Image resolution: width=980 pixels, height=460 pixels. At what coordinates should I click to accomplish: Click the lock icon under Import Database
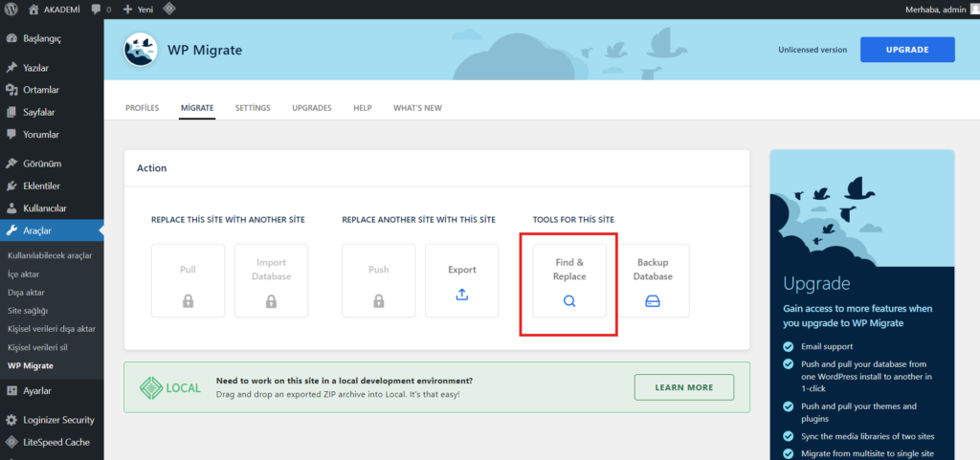pyautogui.click(x=271, y=301)
